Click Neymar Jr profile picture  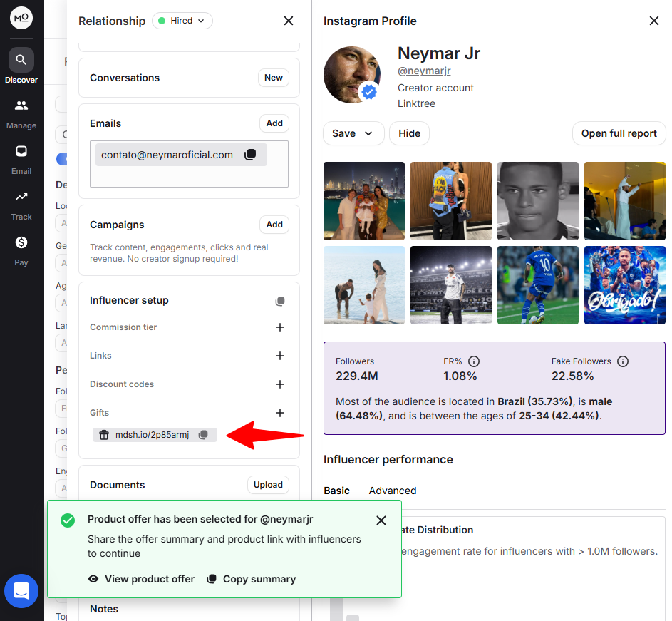click(x=352, y=75)
